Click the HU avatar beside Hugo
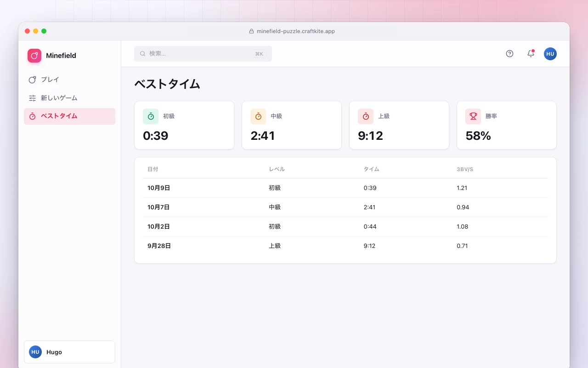 coord(35,352)
